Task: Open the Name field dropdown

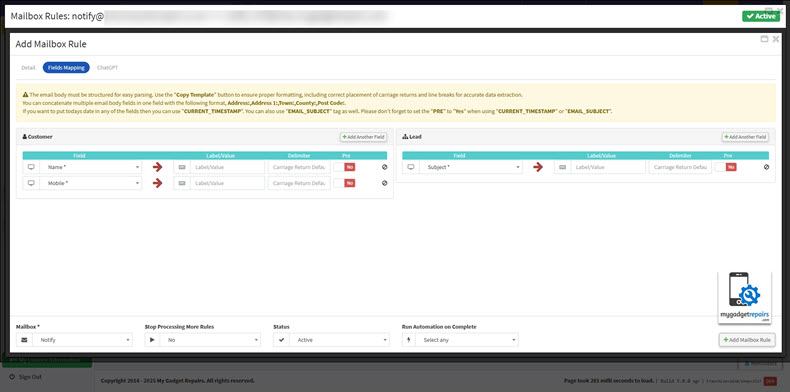Action: [x=91, y=167]
